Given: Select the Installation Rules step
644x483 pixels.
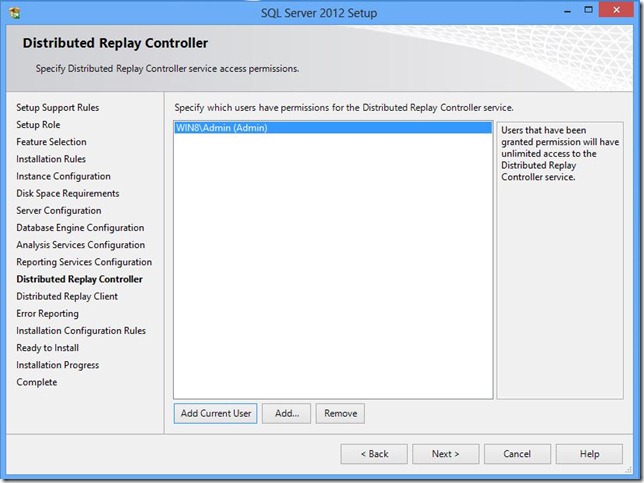Looking at the screenshot, I should point(51,159).
